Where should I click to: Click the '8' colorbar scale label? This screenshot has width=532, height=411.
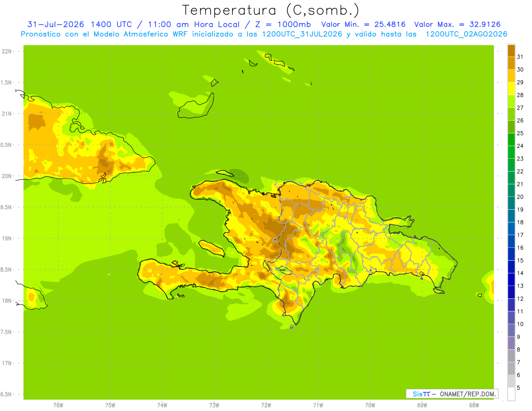(x=518, y=349)
